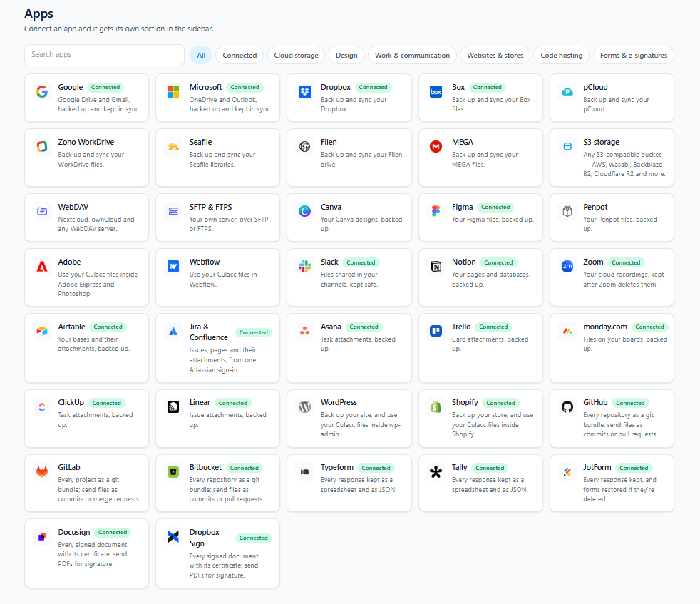Select the Design filter

[346, 56]
